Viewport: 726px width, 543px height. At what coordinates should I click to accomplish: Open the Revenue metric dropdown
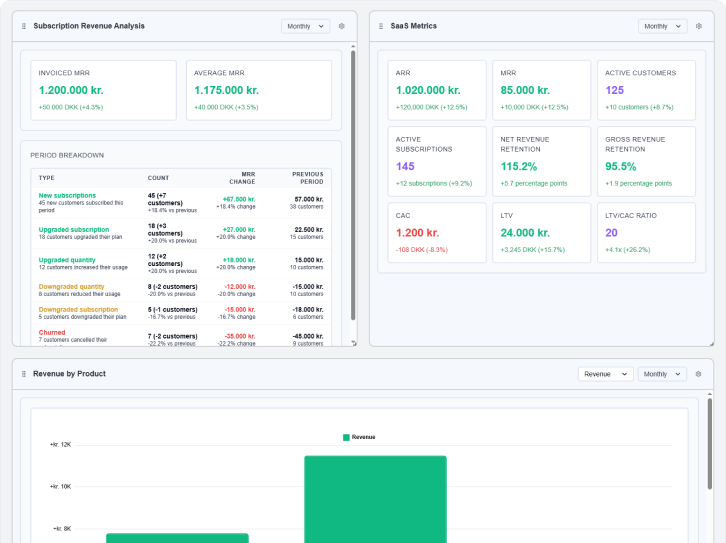point(605,374)
